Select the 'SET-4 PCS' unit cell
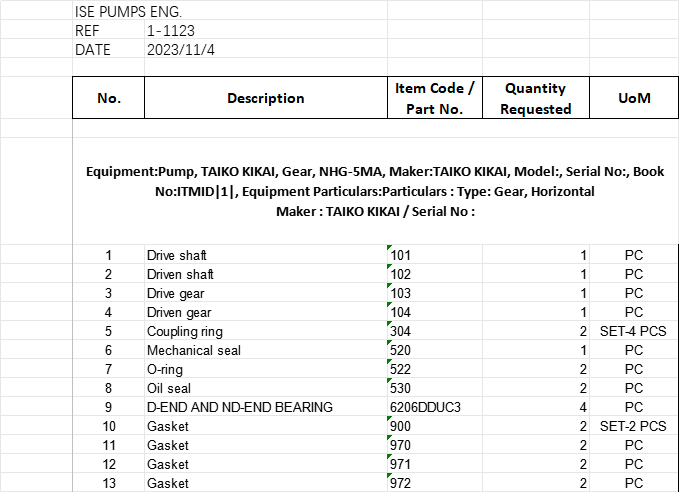The height and width of the screenshot is (492, 679). 634,331
